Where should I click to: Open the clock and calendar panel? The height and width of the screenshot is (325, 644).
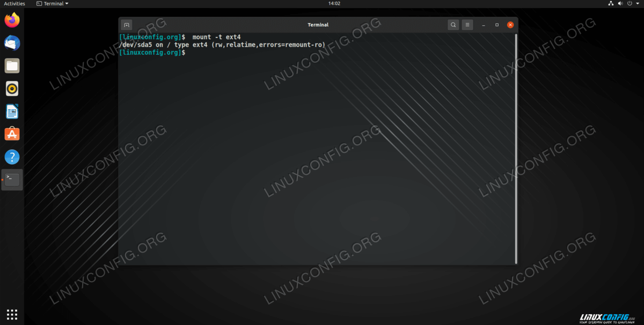[x=334, y=4]
